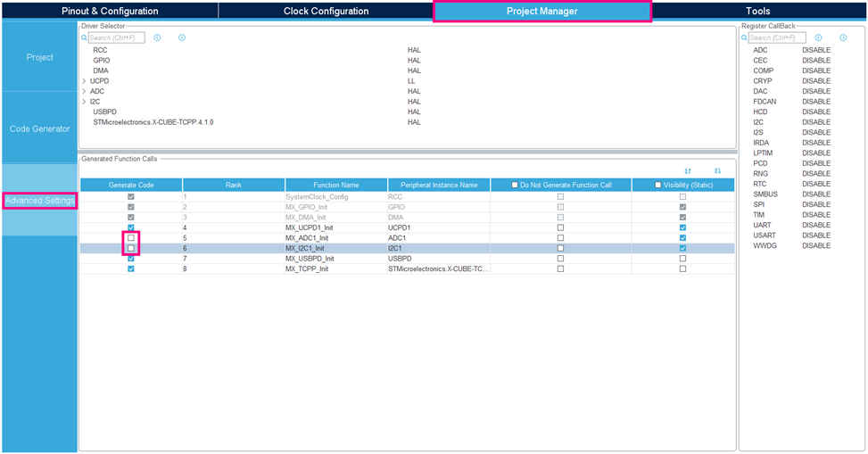
Task: Click DISABLE value for FDCAN callback
Action: (x=816, y=102)
